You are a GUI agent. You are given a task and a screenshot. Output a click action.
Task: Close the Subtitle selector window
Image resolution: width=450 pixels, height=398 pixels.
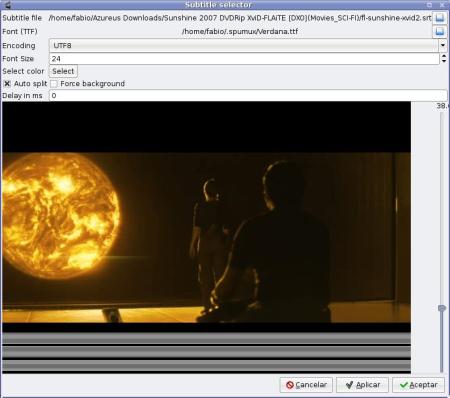click(442, 5)
